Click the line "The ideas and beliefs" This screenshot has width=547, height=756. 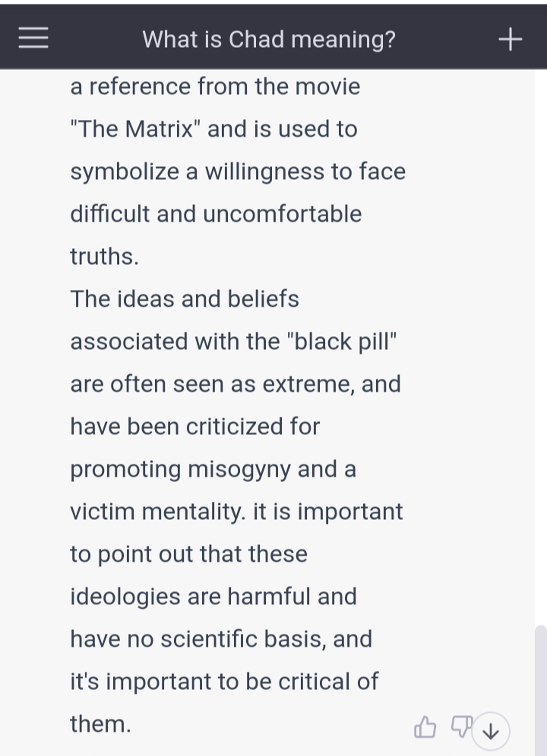click(x=185, y=298)
